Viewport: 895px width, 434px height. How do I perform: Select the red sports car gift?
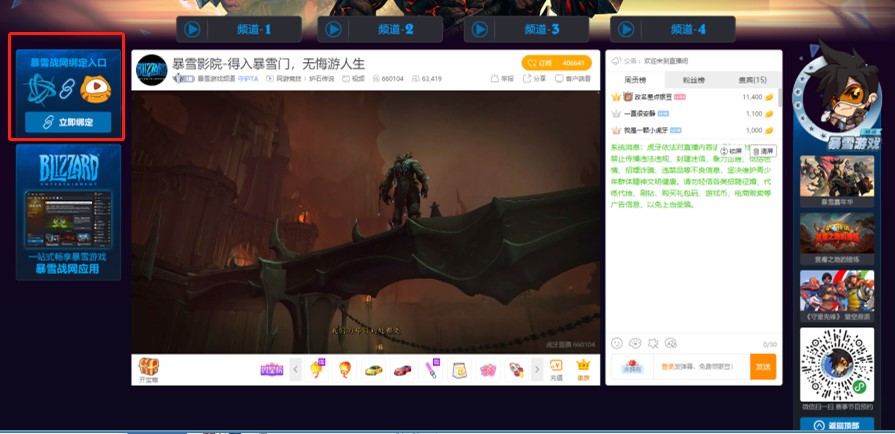coord(402,370)
